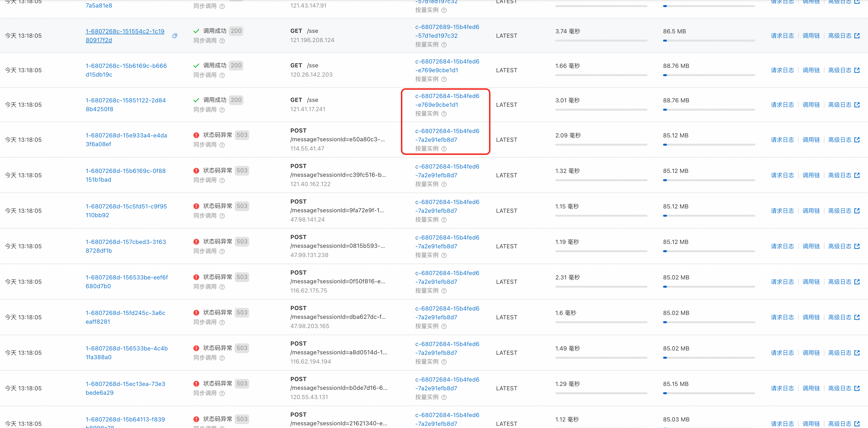Image resolution: width=868 pixels, height=428 pixels.
Task: Click help icon beside 同步调用 in 47.98.141.24 row
Action: [222, 216]
